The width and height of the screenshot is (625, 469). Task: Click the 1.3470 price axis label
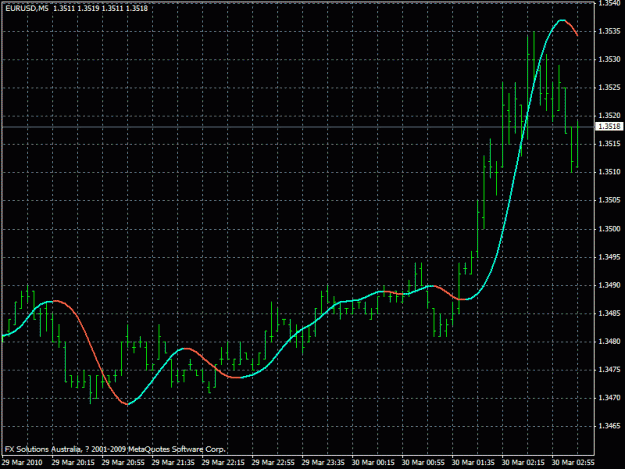[x=610, y=398]
